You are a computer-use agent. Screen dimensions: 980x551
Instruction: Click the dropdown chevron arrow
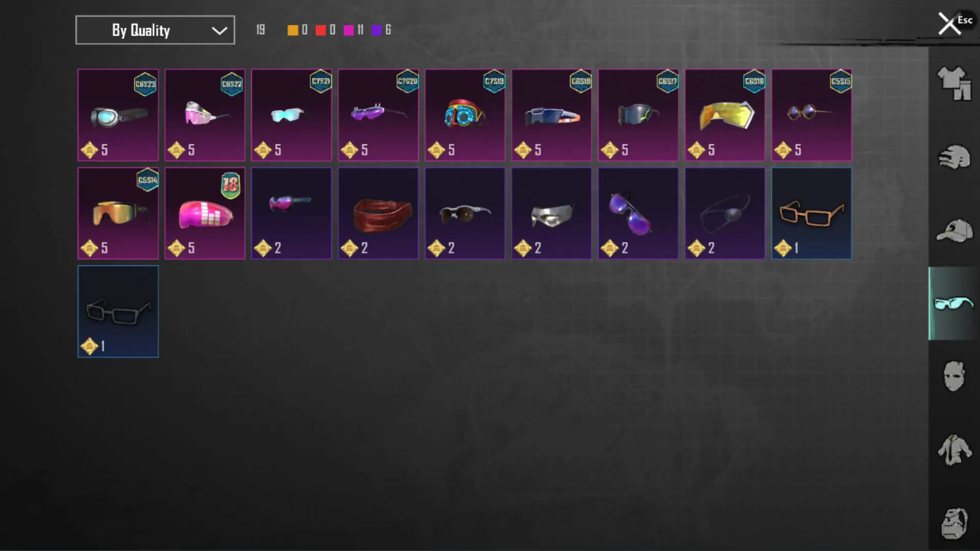[x=219, y=31]
